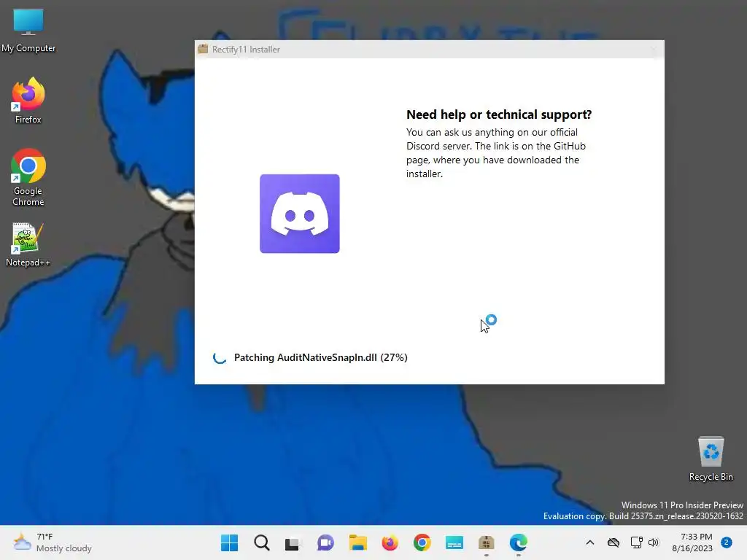The image size is (747, 560).
Task: Click the cloud sync tray icon
Action: point(614,542)
